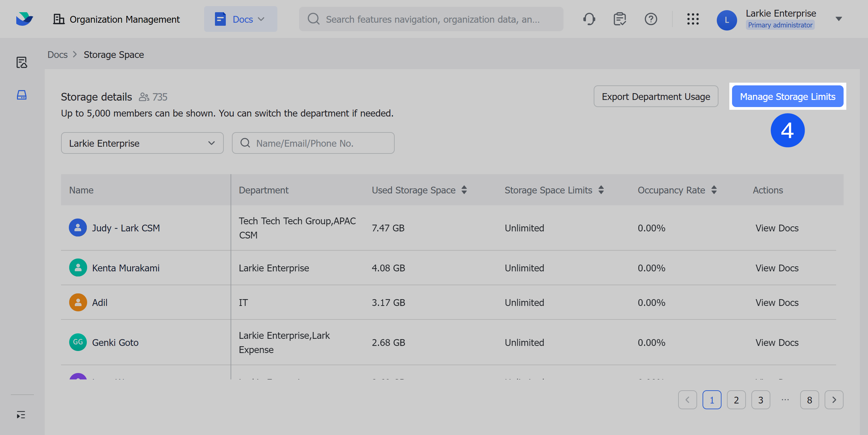This screenshot has height=435, width=868.
Task: Select the docs report icon in the sidebar
Action: 21,62
